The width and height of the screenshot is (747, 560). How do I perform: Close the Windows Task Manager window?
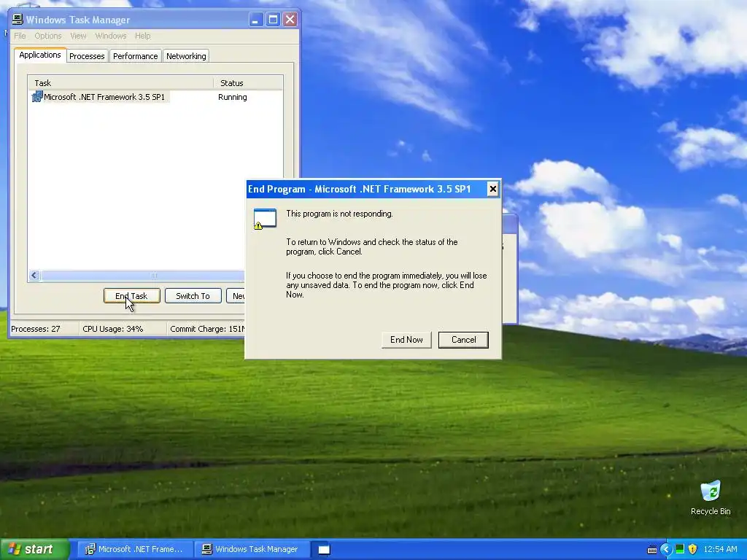[290, 20]
